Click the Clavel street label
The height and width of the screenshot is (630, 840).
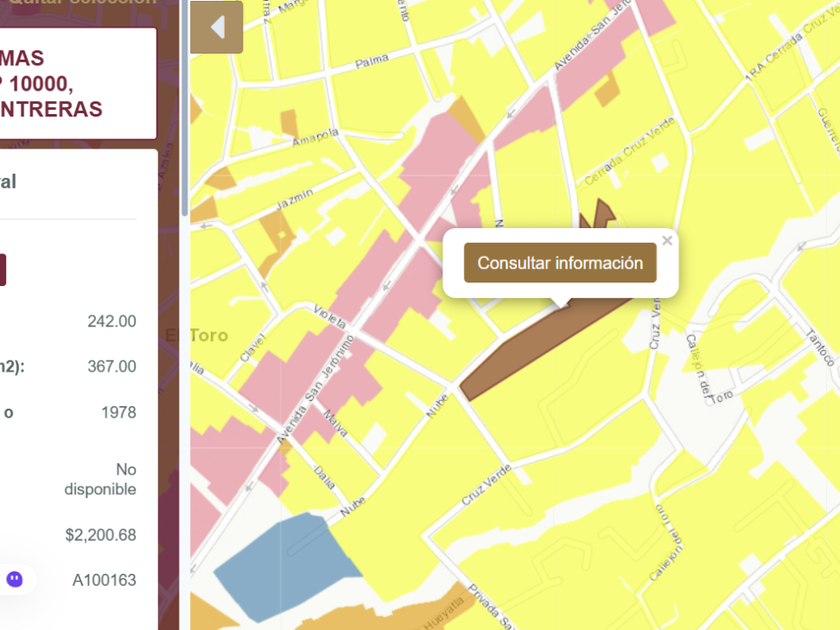pyautogui.click(x=252, y=348)
